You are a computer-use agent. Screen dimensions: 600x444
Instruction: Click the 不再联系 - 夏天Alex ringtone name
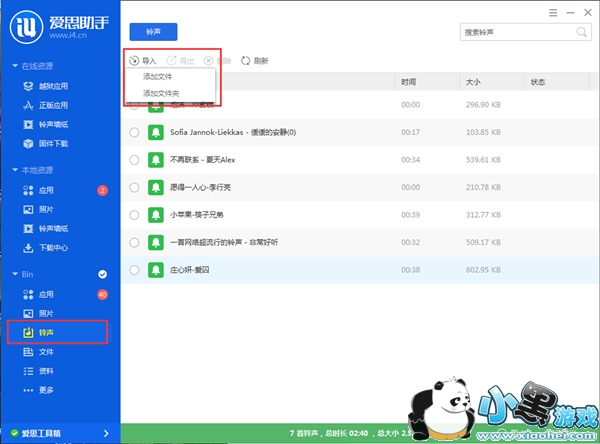coord(202,160)
